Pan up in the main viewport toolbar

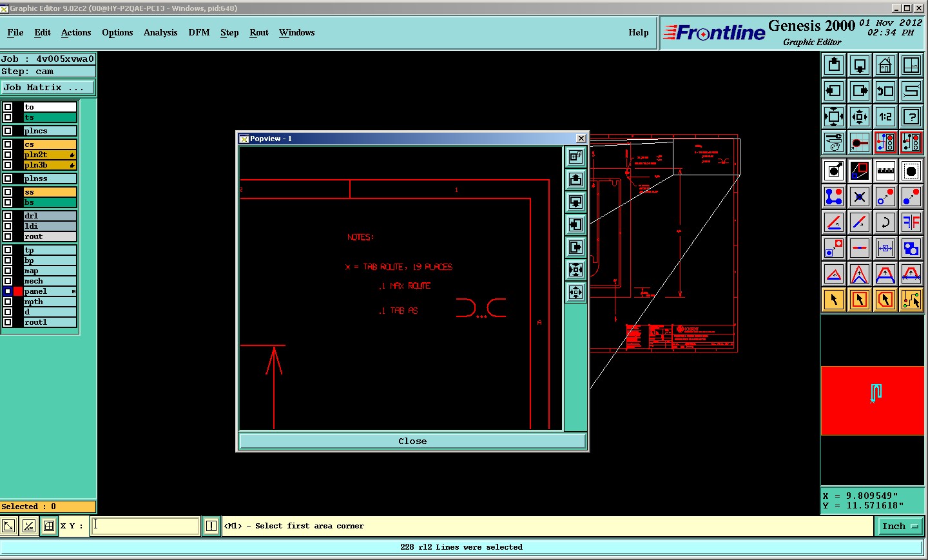tap(834, 65)
